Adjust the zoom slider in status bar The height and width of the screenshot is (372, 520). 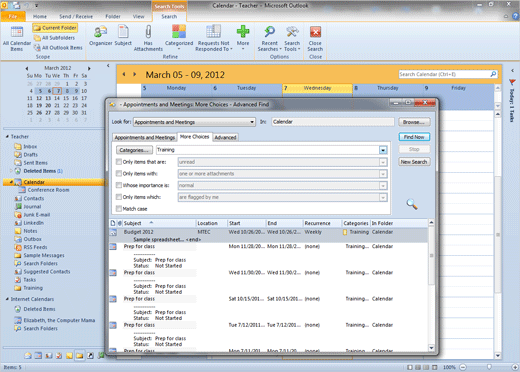(x=489, y=367)
